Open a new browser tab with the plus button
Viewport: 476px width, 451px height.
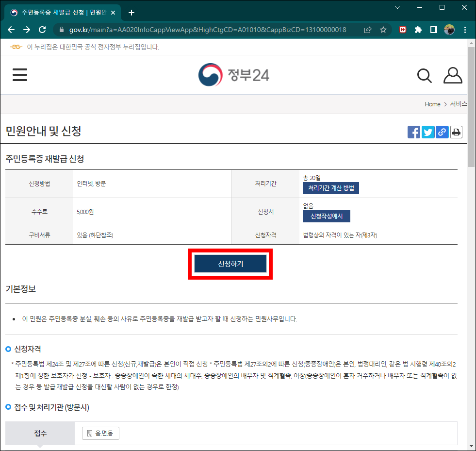point(131,13)
